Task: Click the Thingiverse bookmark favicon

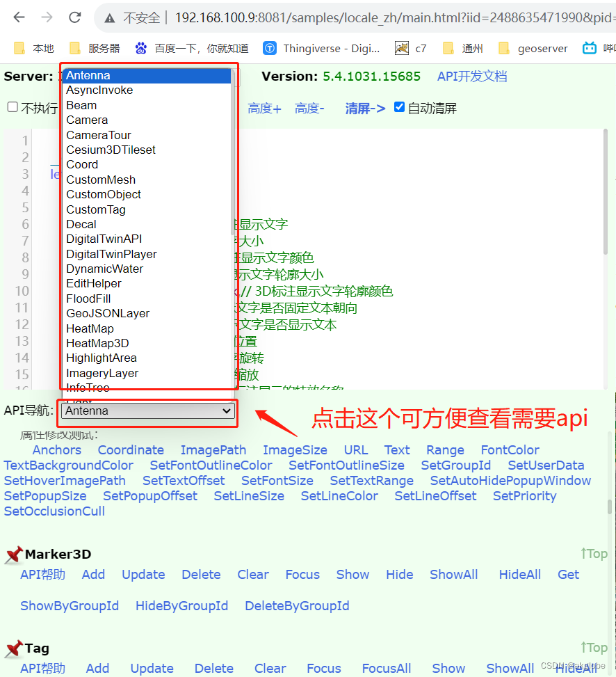Action: (270, 49)
